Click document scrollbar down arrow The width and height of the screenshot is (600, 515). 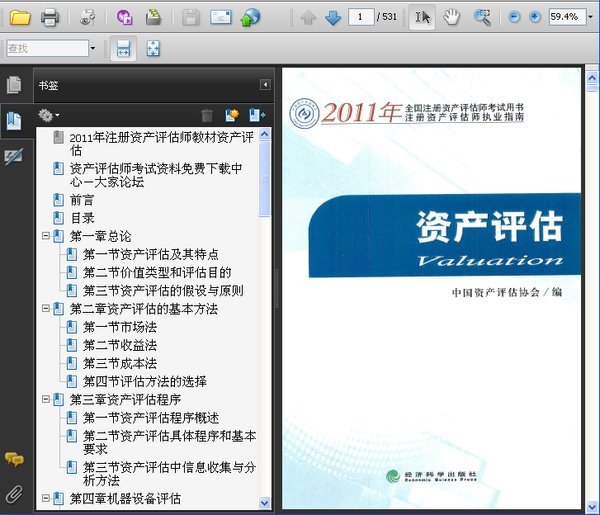pyautogui.click(x=592, y=507)
